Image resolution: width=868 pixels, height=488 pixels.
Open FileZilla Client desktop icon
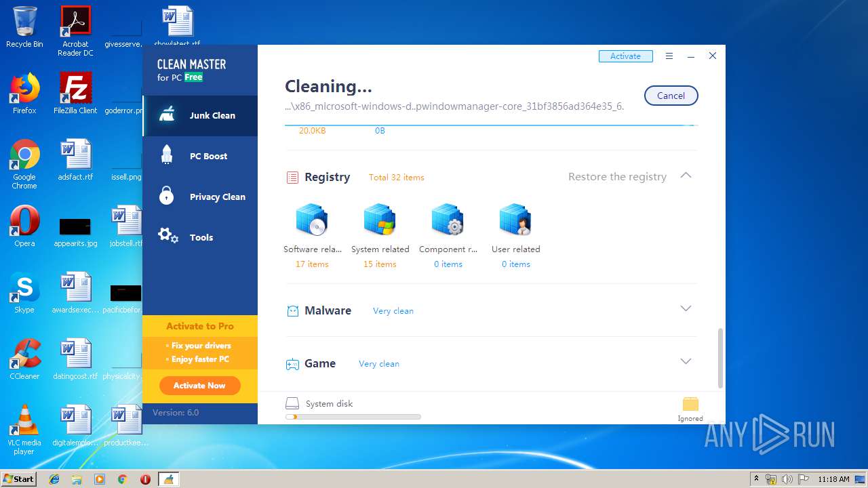coord(75,94)
